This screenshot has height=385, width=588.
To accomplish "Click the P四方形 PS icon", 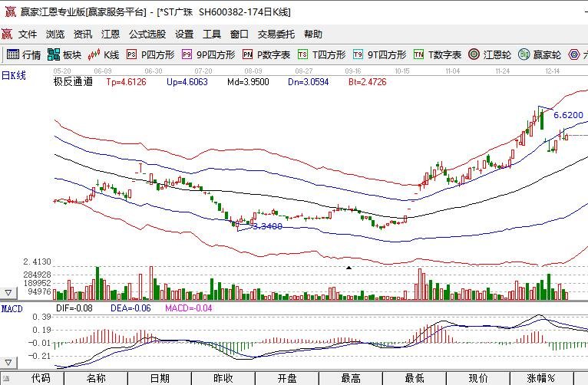I will (131, 54).
